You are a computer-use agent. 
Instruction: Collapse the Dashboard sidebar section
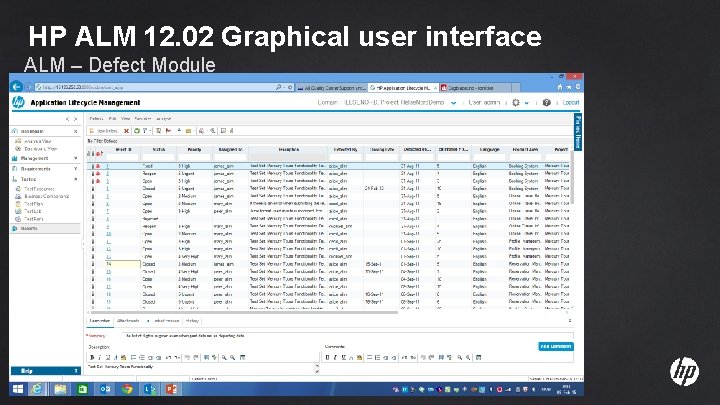coord(76,131)
